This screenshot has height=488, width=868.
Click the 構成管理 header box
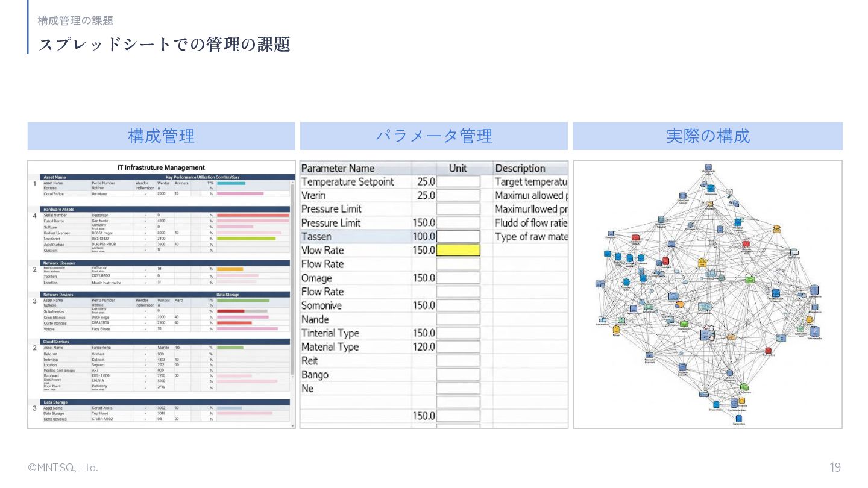161,136
